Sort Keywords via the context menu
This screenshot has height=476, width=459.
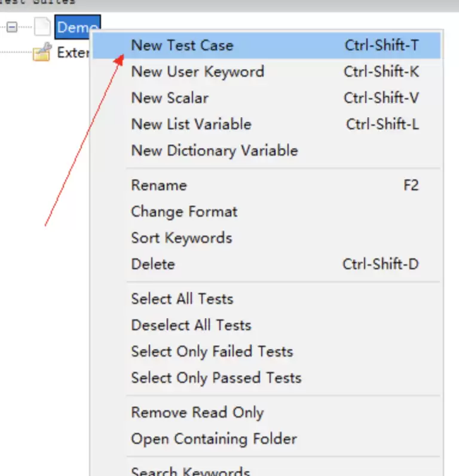[267, 238]
